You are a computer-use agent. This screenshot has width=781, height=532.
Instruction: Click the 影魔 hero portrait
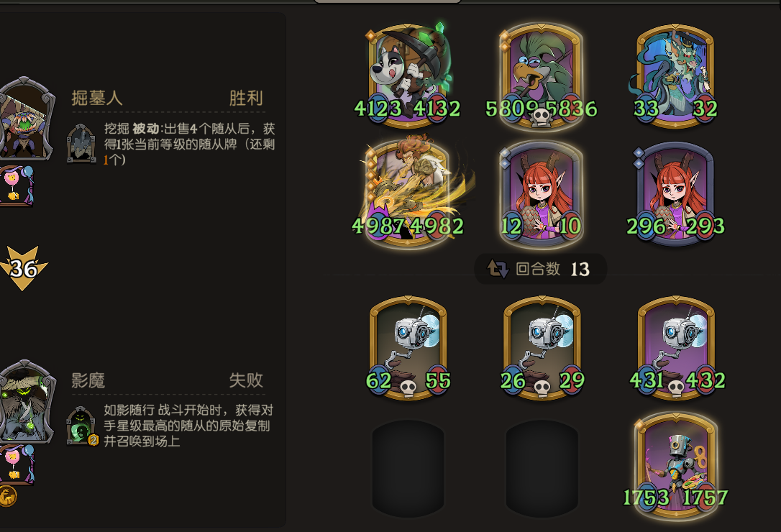tap(25, 401)
